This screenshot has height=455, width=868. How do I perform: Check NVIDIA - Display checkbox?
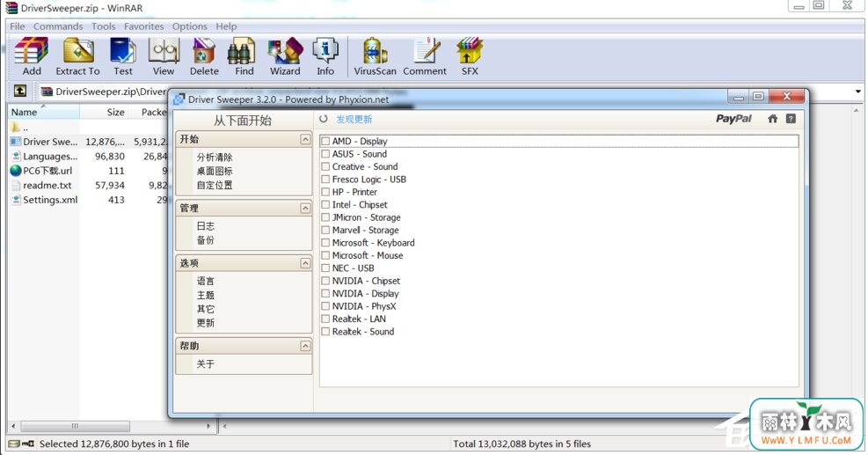pyautogui.click(x=325, y=294)
